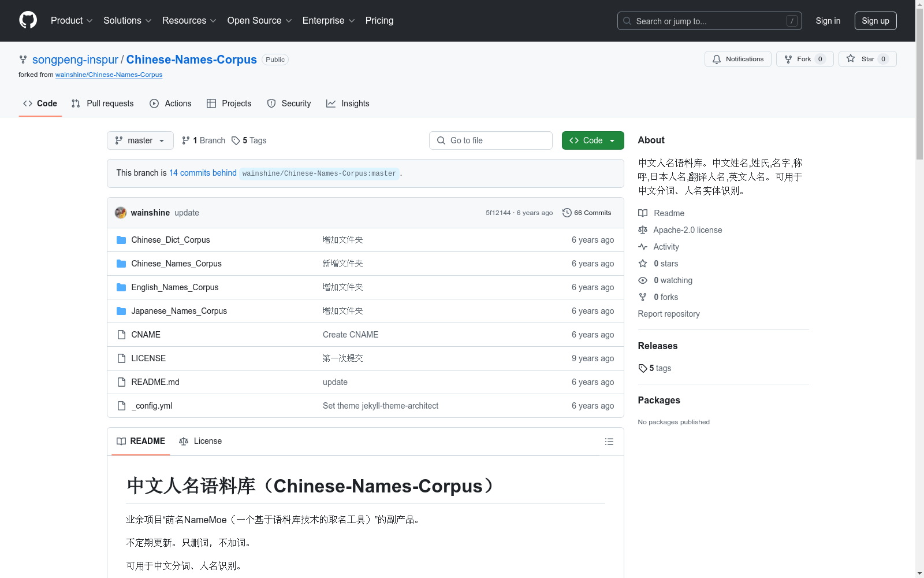Focus the Search or jump to field
This screenshot has height=578, width=924.
pos(710,21)
